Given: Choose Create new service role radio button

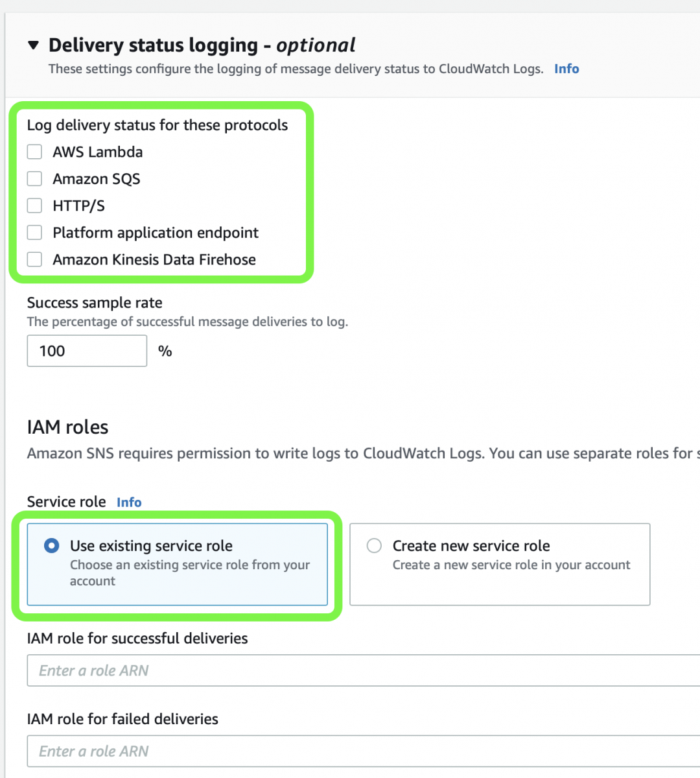Looking at the screenshot, I should tap(374, 546).
